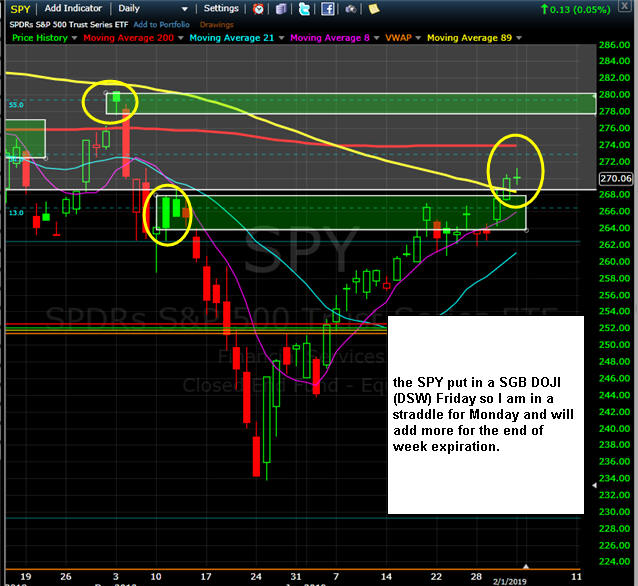Close the chart with the X button
The height and width of the screenshot is (586, 638).
pyautogui.click(x=624, y=6)
